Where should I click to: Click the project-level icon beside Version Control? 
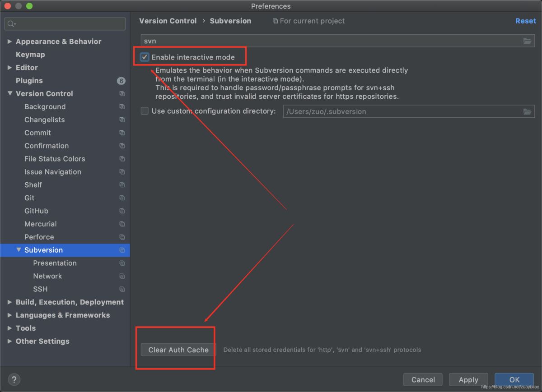(122, 94)
